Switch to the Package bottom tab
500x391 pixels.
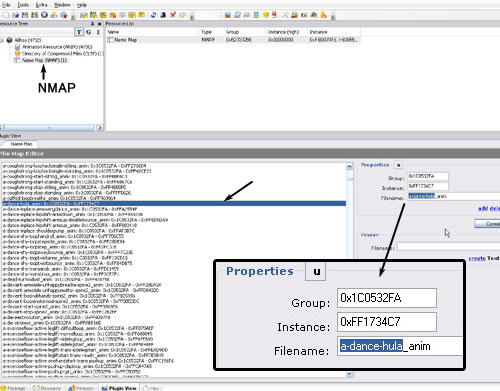(14, 388)
